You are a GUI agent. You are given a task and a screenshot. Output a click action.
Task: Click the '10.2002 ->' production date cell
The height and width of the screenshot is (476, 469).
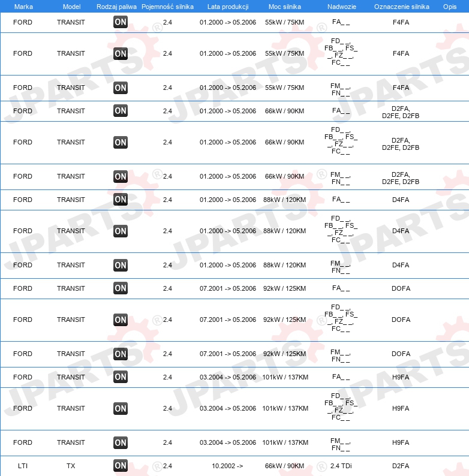point(227,466)
